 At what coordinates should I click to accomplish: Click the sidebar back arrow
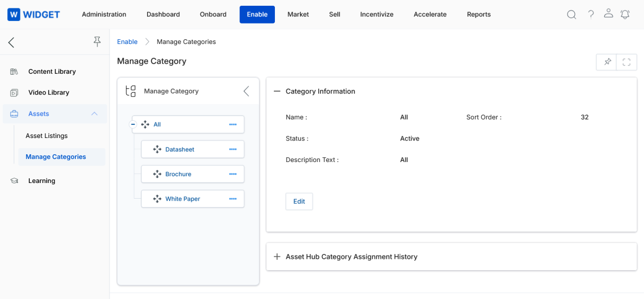pyautogui.click(x=11, y=42)
